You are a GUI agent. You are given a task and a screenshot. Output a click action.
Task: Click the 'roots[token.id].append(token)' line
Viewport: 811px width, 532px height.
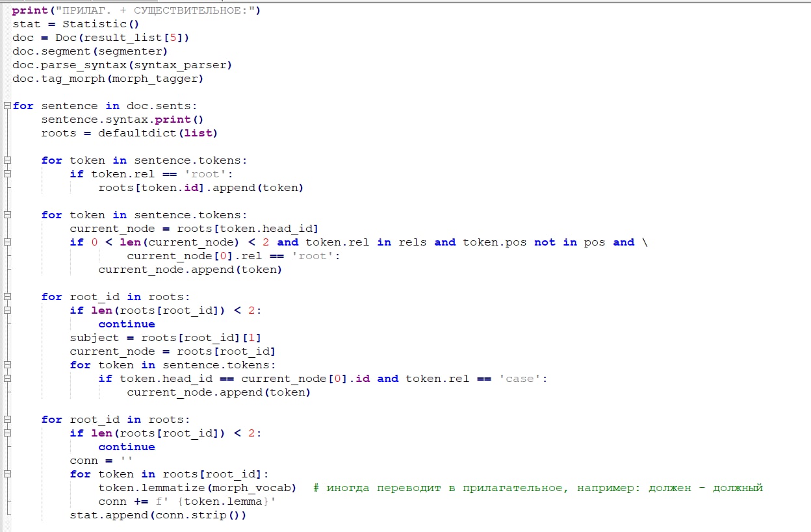(201, 188)
